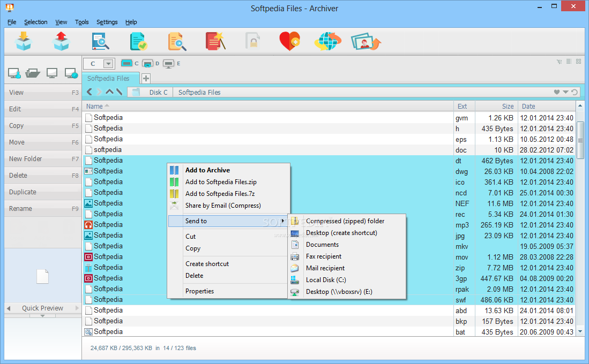Viewport: 589px width, 364px height.
Task: Switch to thumbnails grid view icon
Action: pos(578,61)
